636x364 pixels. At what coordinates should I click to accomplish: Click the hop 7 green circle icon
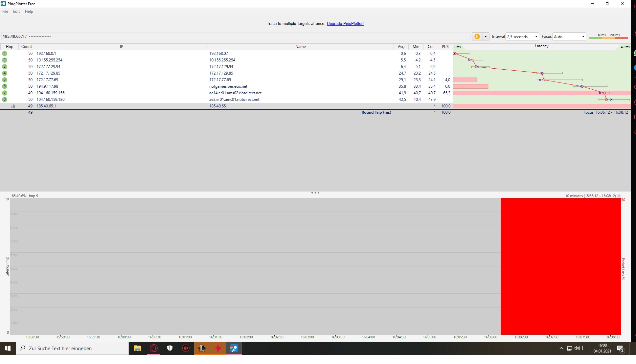5,93
